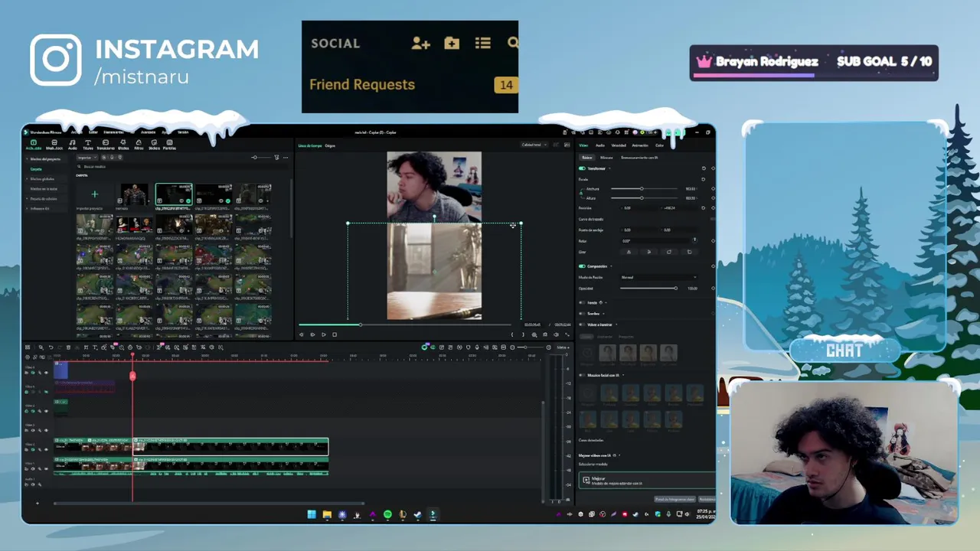The image size is (980, 551).
Task: Switch to the Animación tab
Action: click(640, 145)
